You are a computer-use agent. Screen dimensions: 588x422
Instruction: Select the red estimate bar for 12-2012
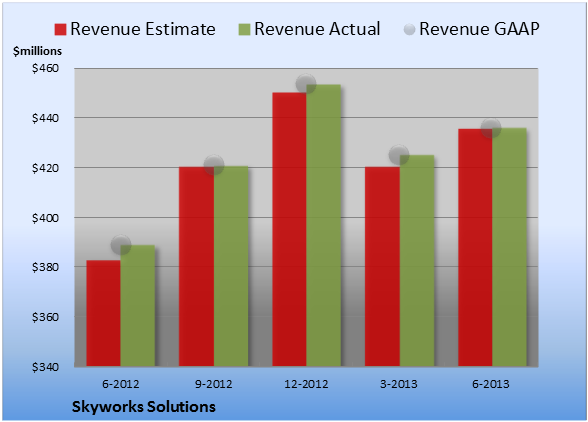coord(290,230)
